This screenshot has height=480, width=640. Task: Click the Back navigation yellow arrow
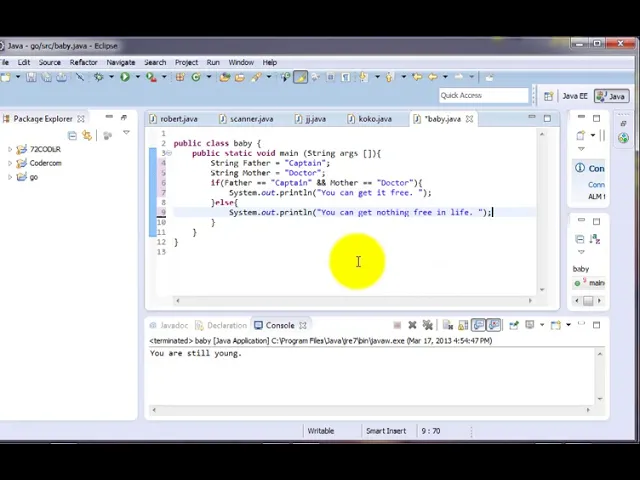point(433,77)
